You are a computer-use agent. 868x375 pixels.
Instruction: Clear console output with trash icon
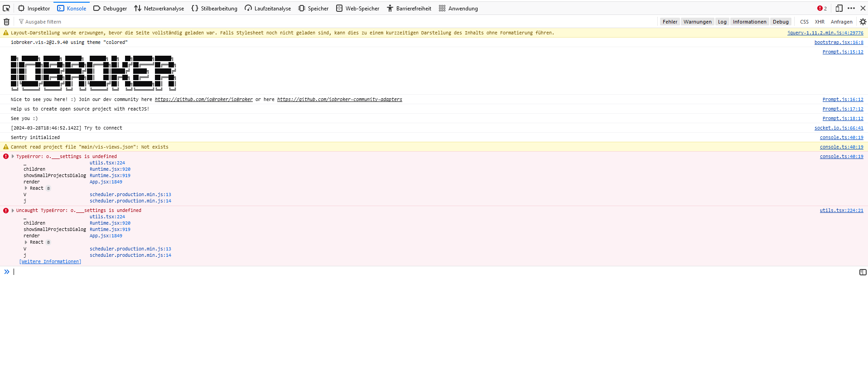click(x=6, y=22)
